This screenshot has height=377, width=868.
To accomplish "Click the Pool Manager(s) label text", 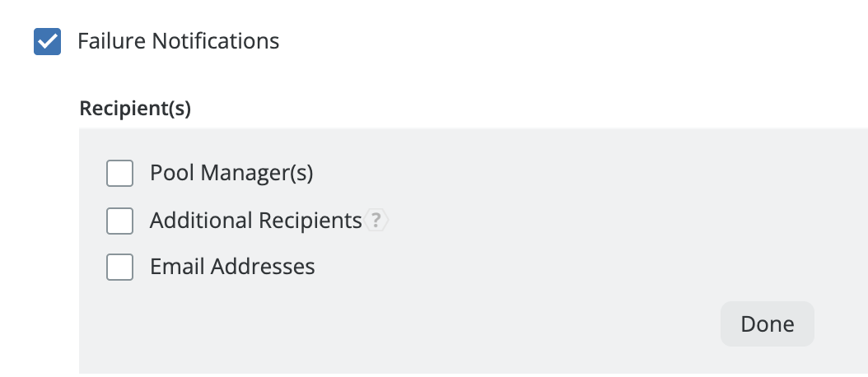I will (231, 174).
